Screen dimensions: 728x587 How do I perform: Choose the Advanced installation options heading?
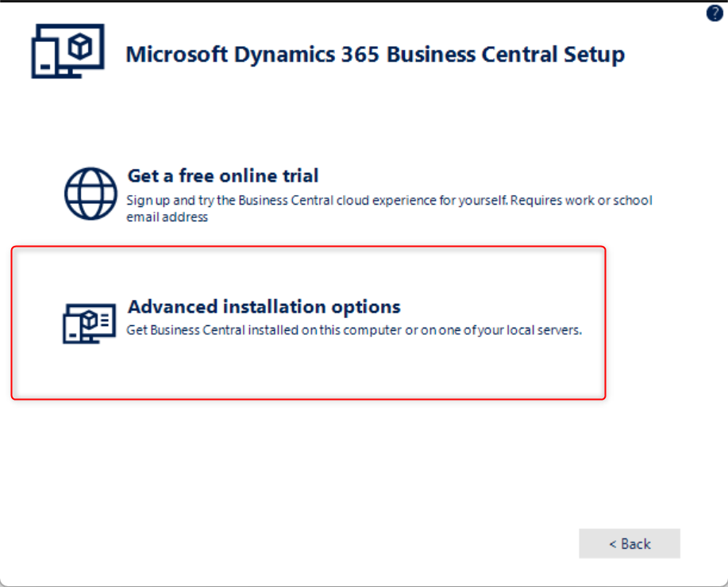264,307
